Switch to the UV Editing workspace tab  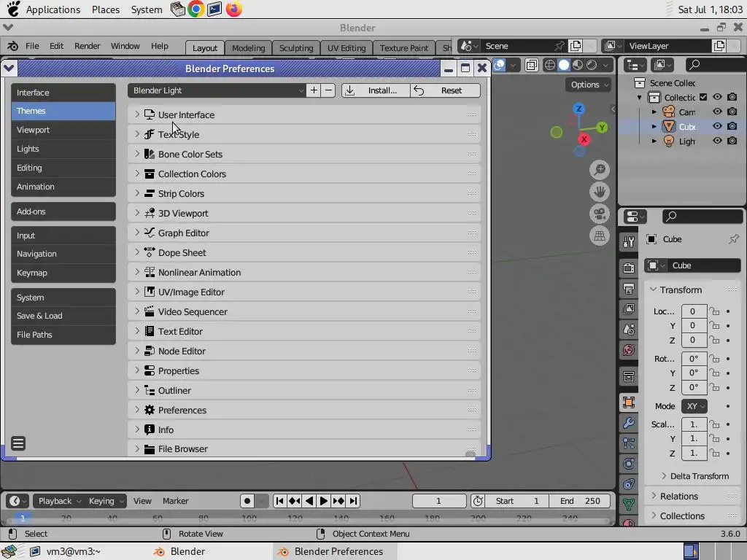pyautogui.click(x=347, y=47)
